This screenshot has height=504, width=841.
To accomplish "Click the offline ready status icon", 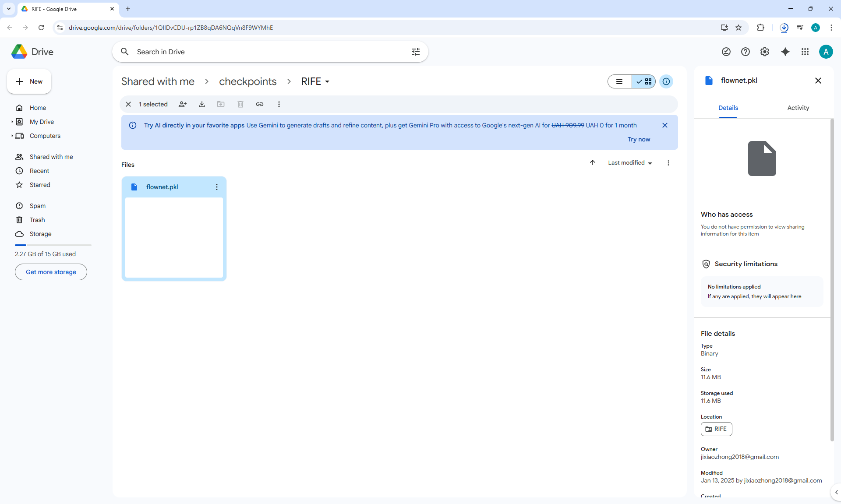I will (726, 52).
